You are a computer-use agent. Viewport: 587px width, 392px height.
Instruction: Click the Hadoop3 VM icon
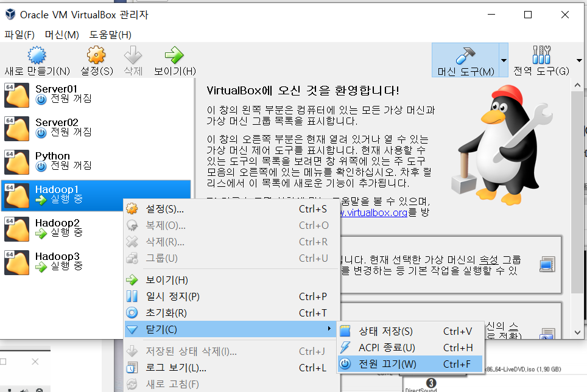tap(17, 262)
